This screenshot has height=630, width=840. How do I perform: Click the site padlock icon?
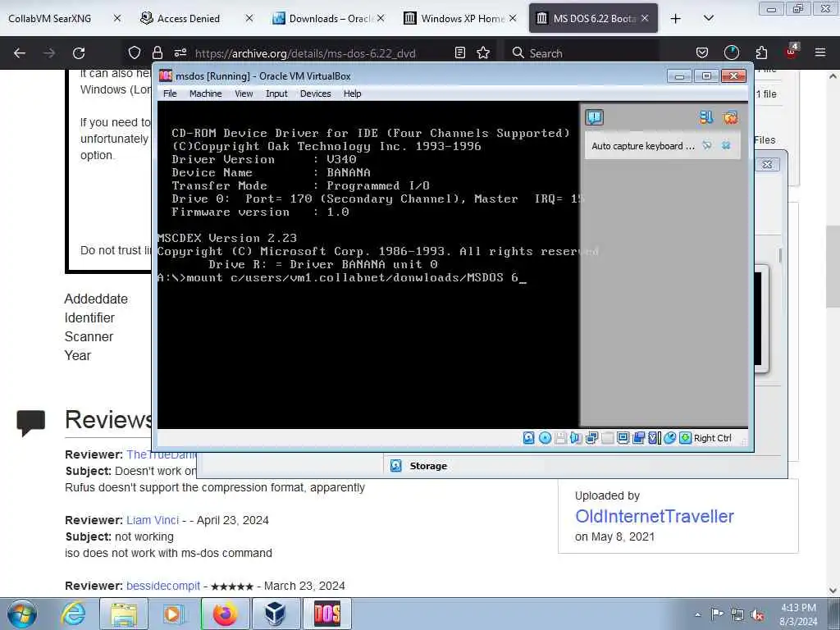point(157,52)
